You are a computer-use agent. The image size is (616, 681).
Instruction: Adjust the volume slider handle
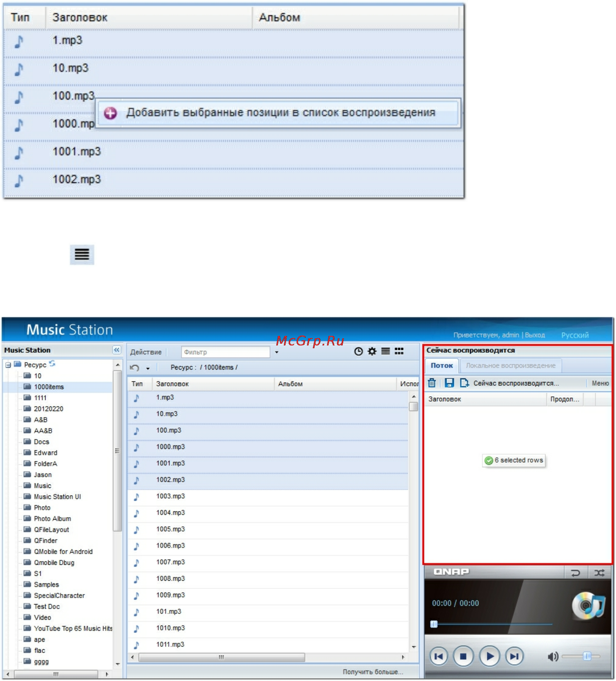[x=587, y=656]
